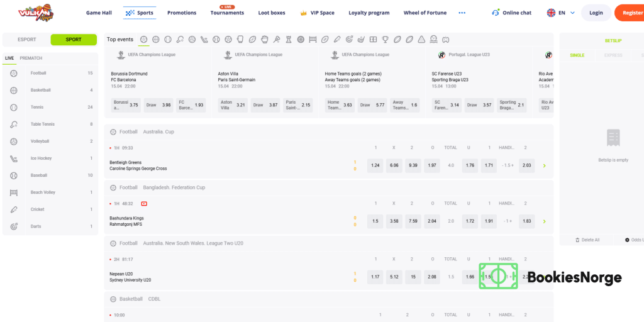Select the ice hockey stick icon in top bar
The height and width of the screenshot is (322, 644).
pos(204,40)
